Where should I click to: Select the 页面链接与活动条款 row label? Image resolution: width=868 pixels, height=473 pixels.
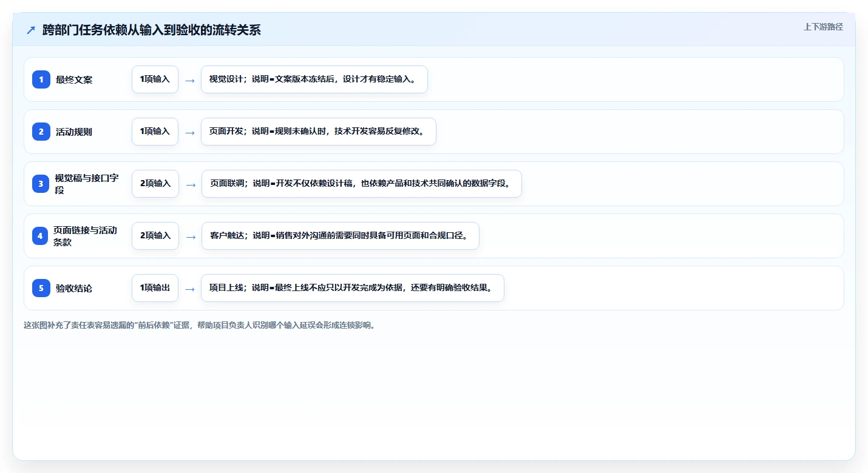coord(86,236)
